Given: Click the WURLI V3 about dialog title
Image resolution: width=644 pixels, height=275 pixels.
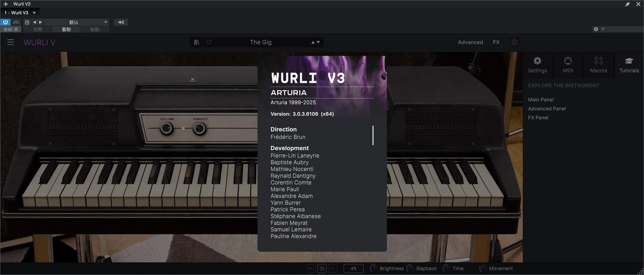Looking at the screenshot, I should pos(308,78).
